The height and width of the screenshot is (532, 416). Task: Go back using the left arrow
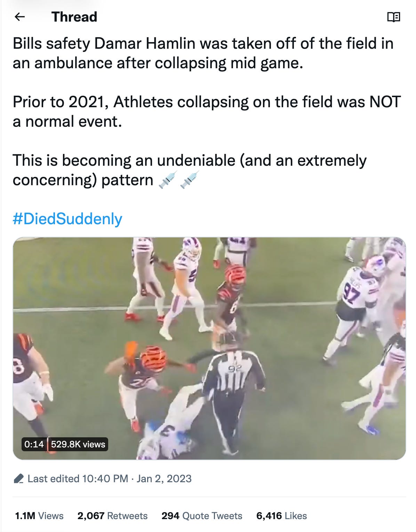coord(20,17)
